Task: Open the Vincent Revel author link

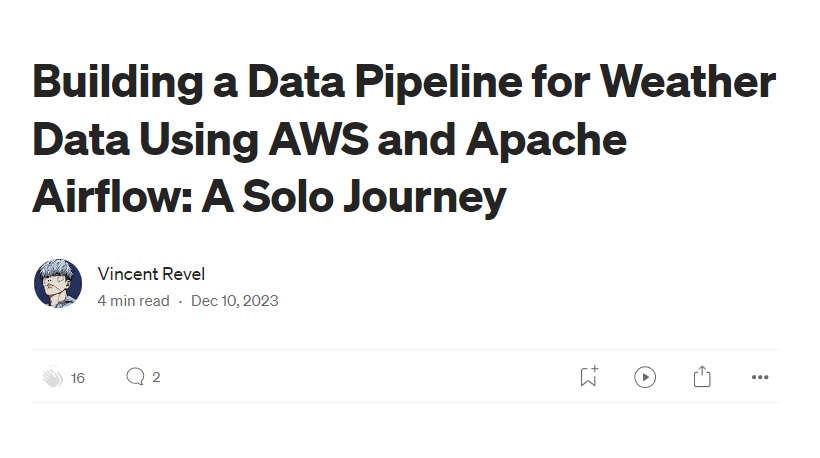Action: [151, 274]
